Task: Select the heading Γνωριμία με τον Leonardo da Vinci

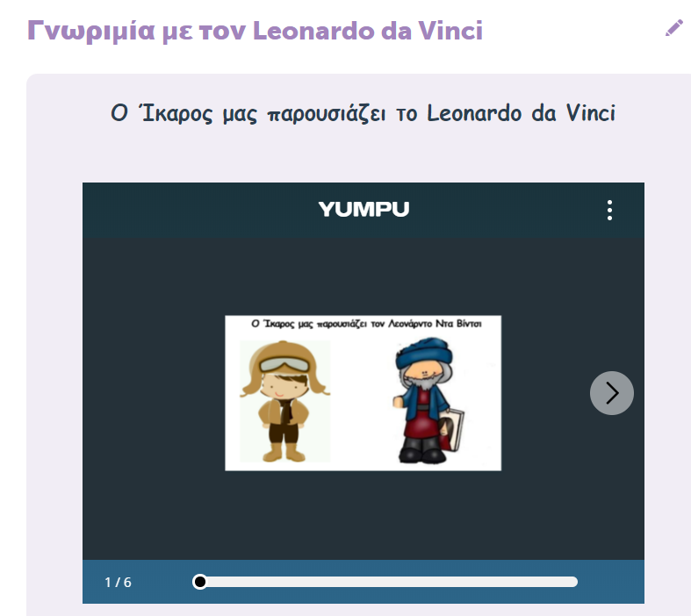Action: [256, 31]
